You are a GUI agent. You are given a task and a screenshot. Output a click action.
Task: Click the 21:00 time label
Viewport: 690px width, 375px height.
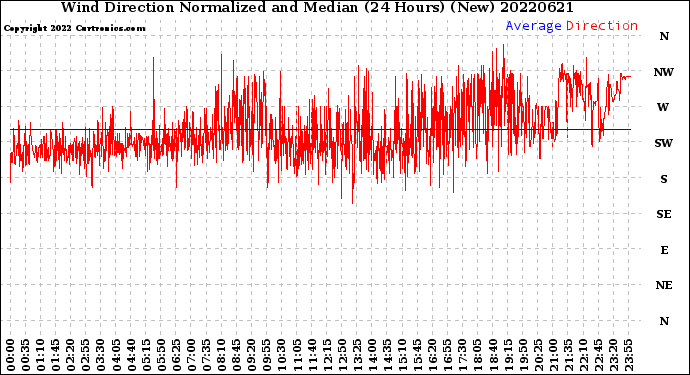click(x=553, y=356)
